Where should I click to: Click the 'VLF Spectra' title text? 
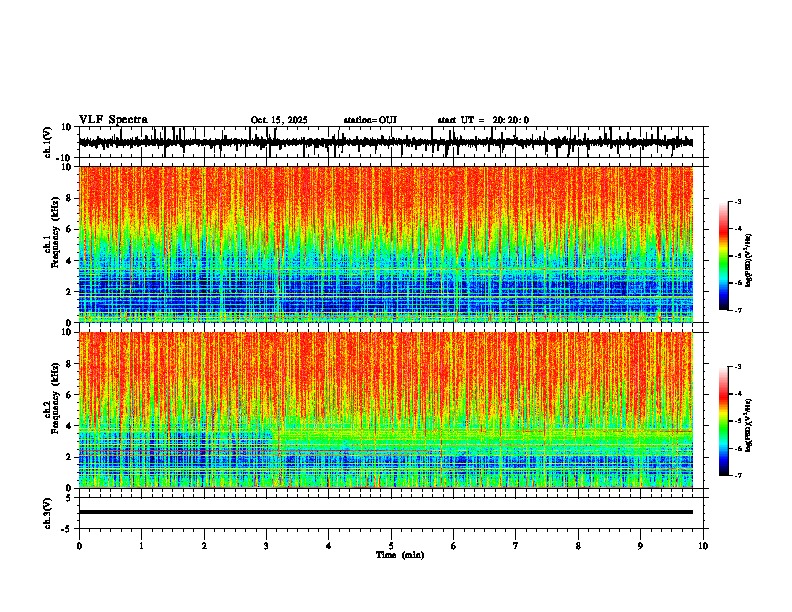pos(113,120)
